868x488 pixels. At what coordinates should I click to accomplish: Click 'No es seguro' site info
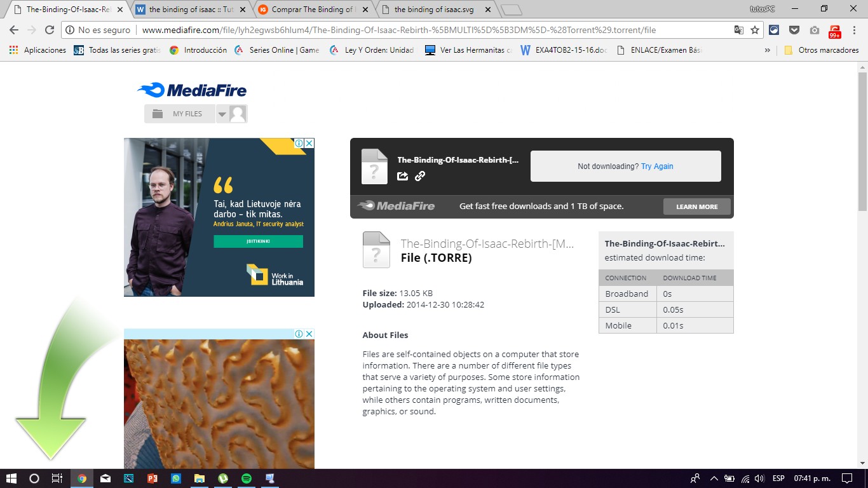click(x=98, y=30)
